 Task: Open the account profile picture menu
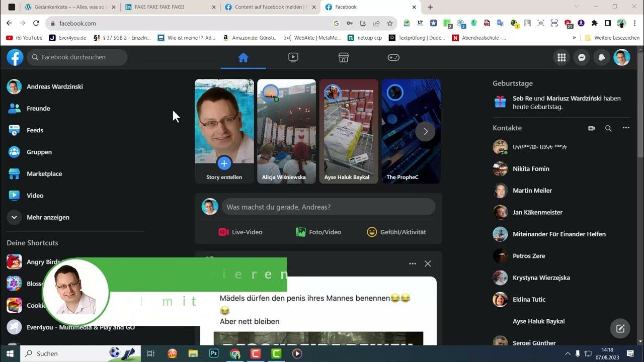click(622, 57)
